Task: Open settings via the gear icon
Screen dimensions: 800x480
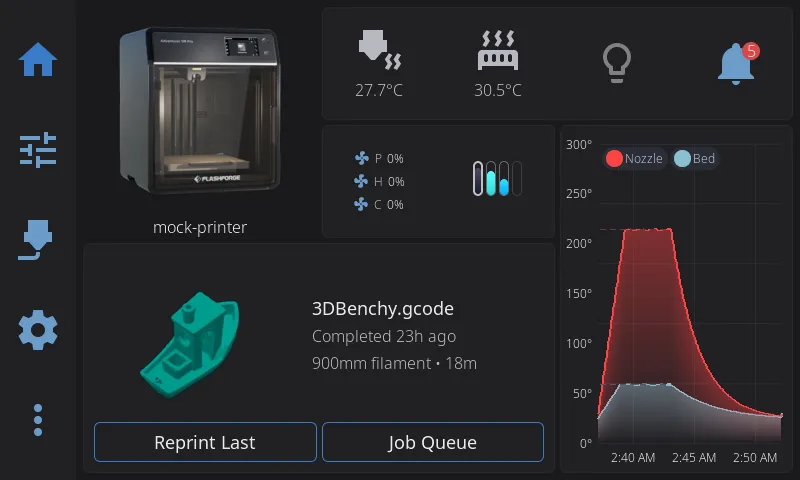Action: pyautogui.click(x=38, y=330)
